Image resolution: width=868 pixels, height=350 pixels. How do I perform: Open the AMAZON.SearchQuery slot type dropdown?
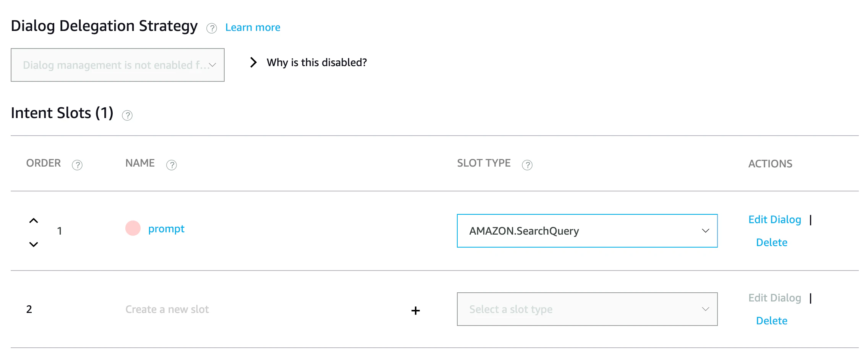[x=587, y=231]
